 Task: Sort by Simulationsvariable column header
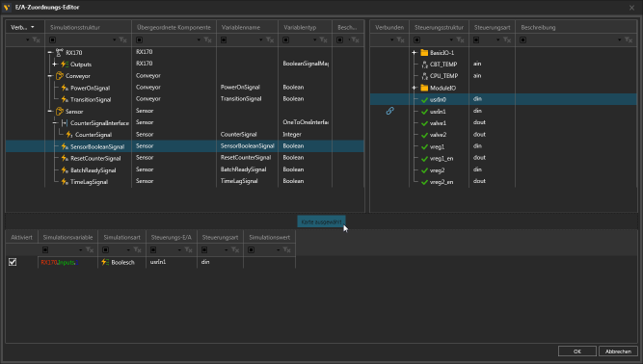tap(68, 237)
